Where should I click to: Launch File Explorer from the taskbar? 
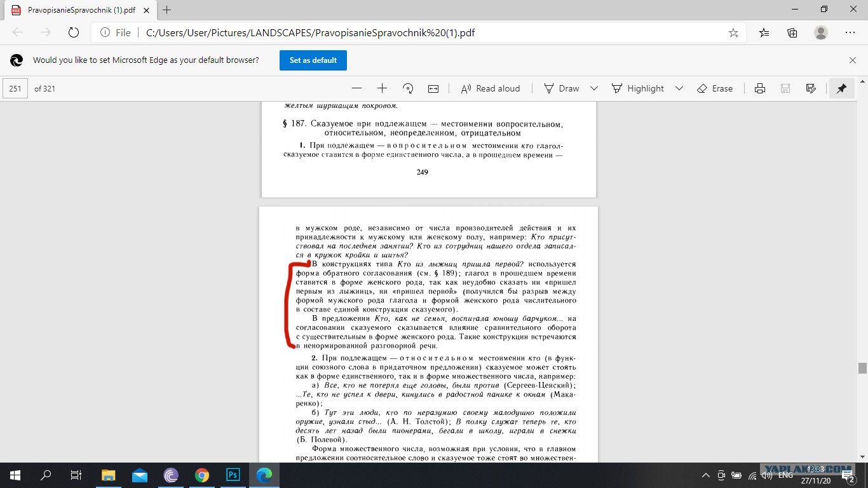click(x=109, y=475)
